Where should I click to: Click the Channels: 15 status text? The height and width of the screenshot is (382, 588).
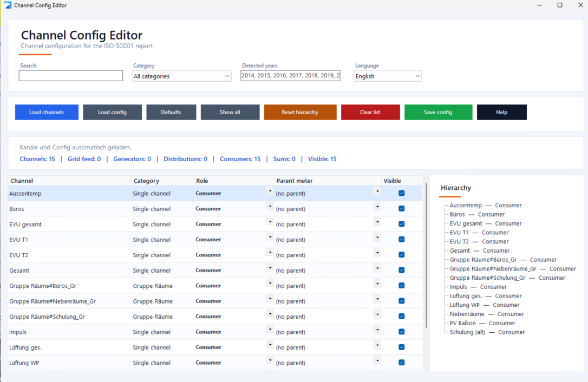coord(37,159)
